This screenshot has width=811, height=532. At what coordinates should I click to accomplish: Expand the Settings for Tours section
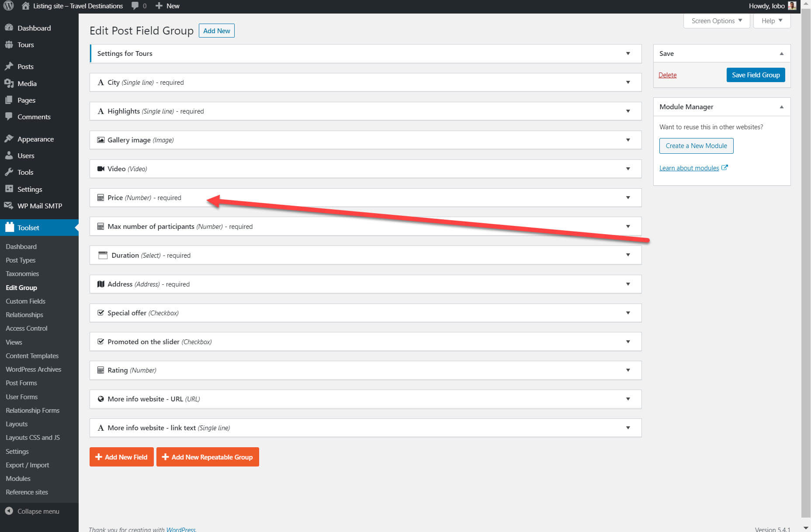[x=628, y=53]
